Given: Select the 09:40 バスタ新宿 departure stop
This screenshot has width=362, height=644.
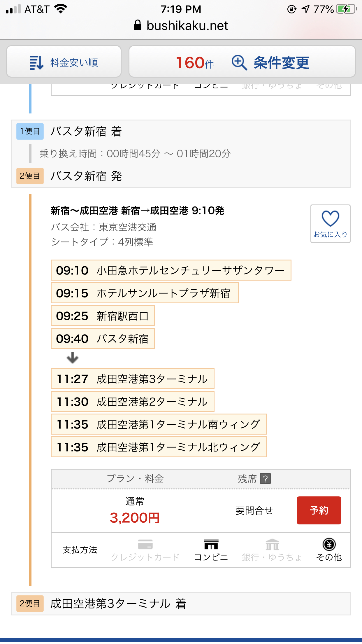Looking at the screenshot, I should tap(103, 338).
